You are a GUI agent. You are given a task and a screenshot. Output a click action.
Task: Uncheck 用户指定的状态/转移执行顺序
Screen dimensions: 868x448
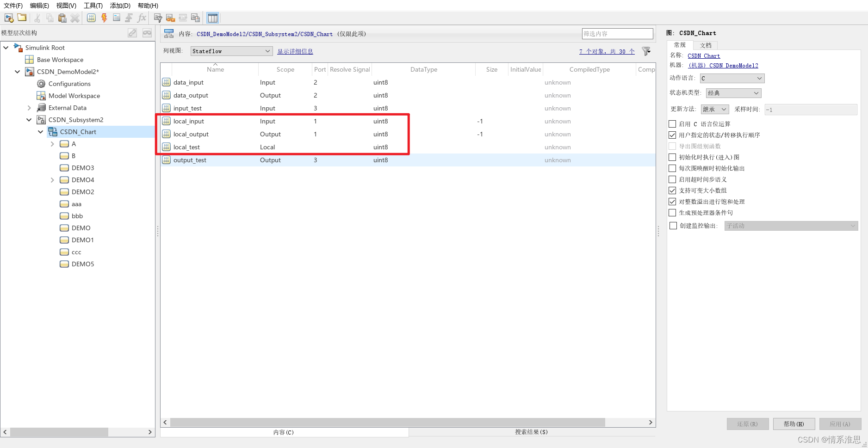(672, 135)
